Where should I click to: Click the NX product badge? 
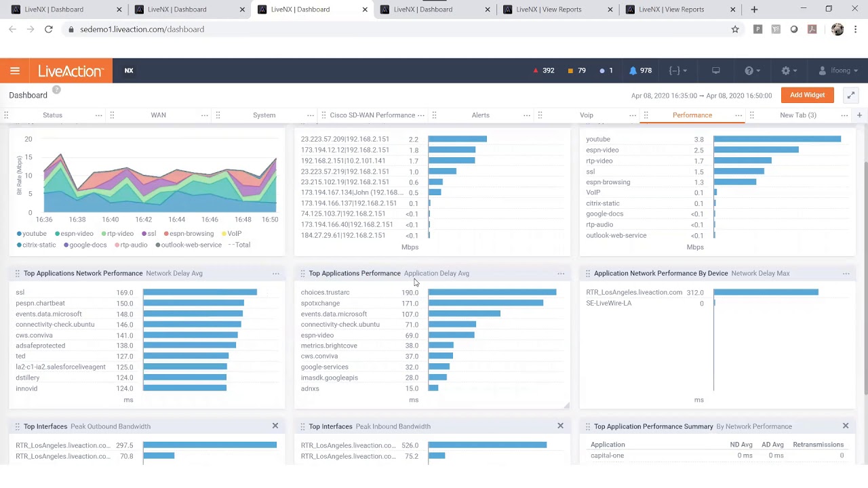tap(129, 70)
